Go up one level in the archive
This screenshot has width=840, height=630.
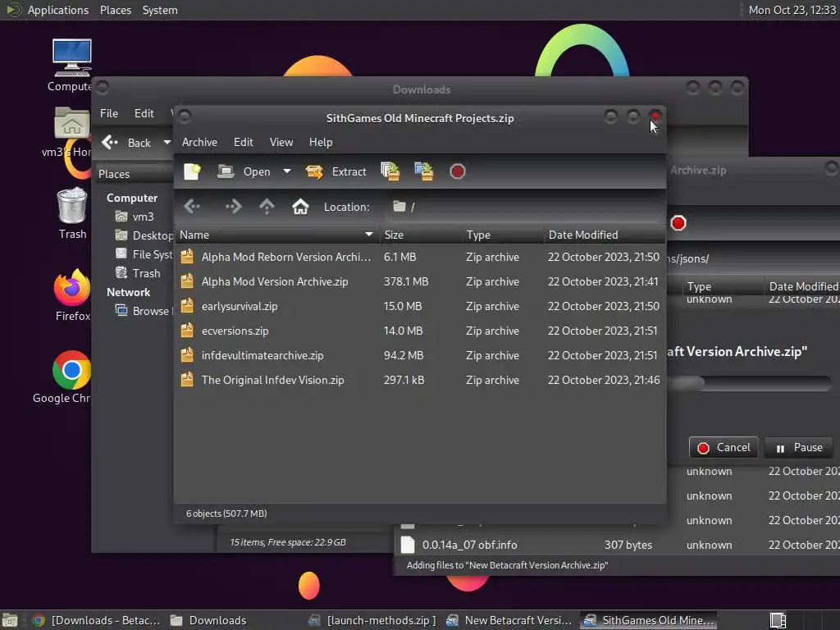click(267, 206)
